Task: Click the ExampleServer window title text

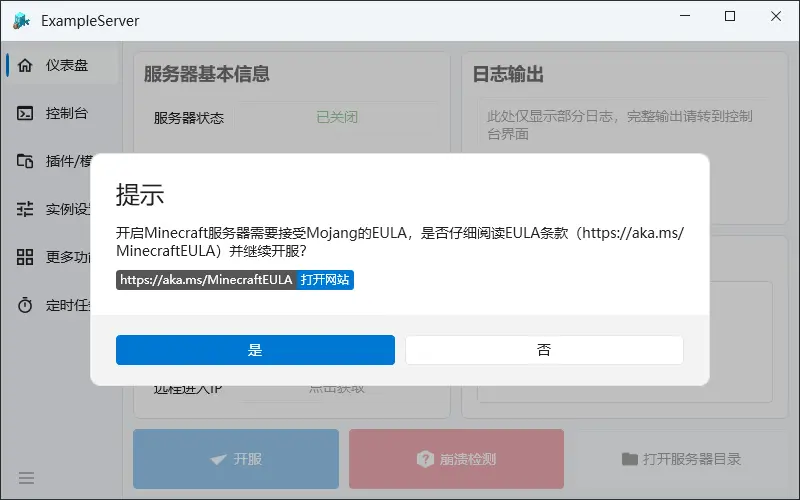Action: 90,21
